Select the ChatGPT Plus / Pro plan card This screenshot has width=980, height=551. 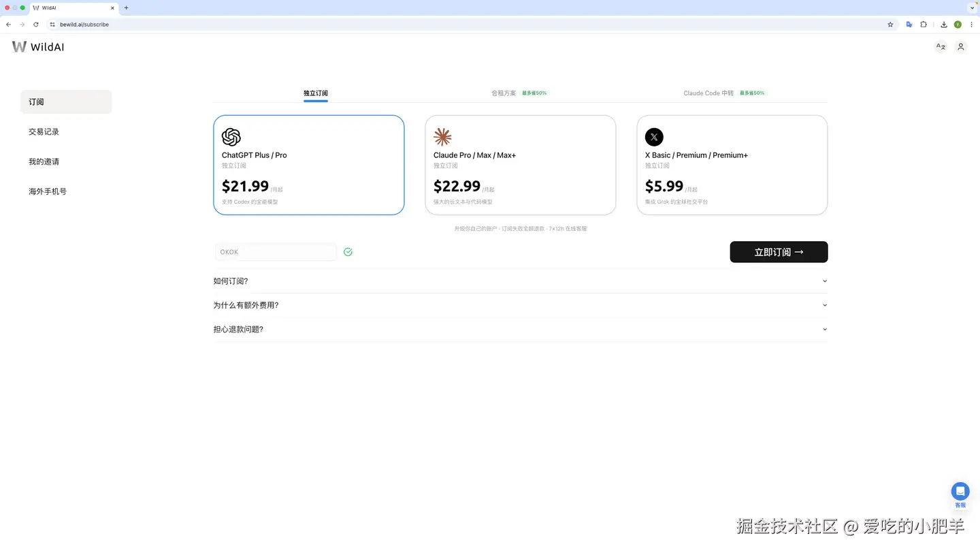click(308, 165)
